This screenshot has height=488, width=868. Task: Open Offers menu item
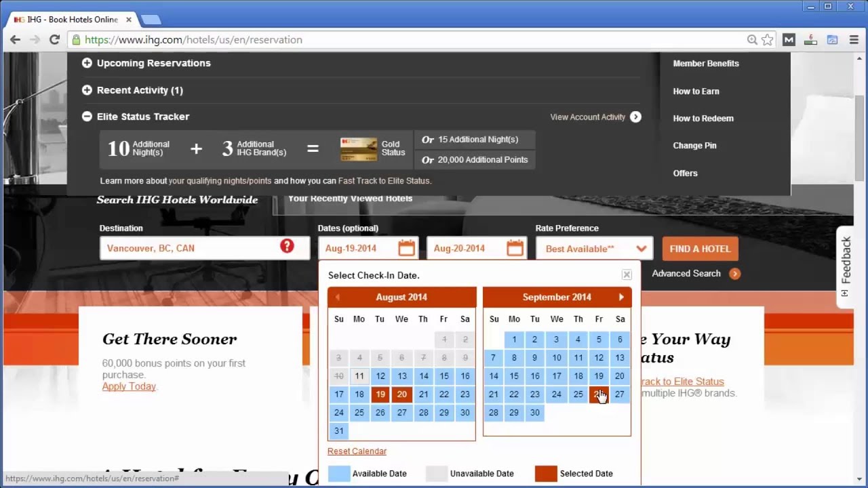(x=685, y=174)
